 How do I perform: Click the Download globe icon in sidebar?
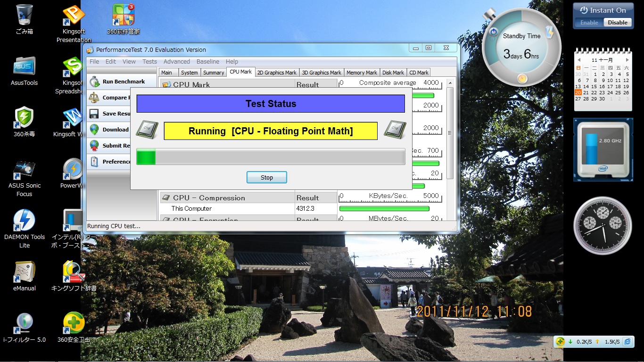click(x=94, y=130)
